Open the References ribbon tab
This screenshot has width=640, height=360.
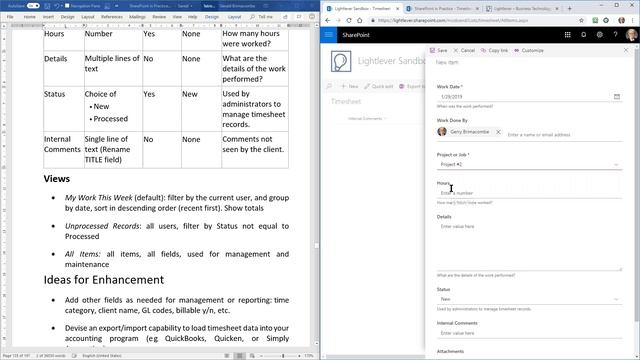112,17
